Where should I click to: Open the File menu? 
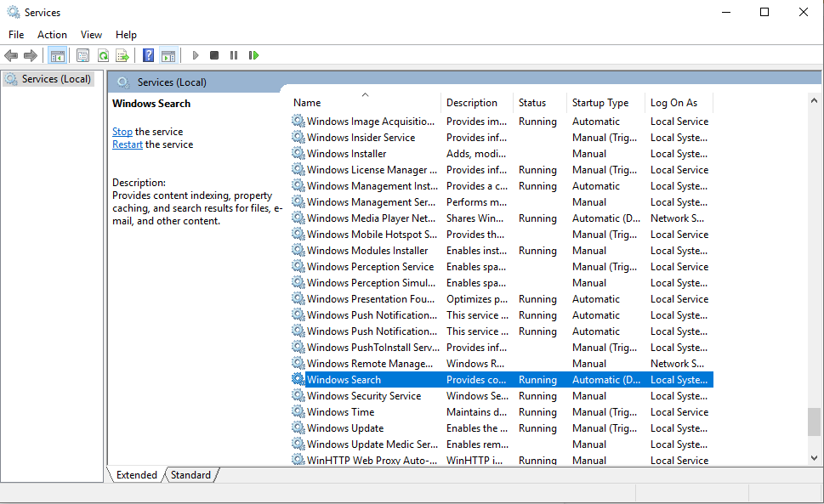(16, 35)
